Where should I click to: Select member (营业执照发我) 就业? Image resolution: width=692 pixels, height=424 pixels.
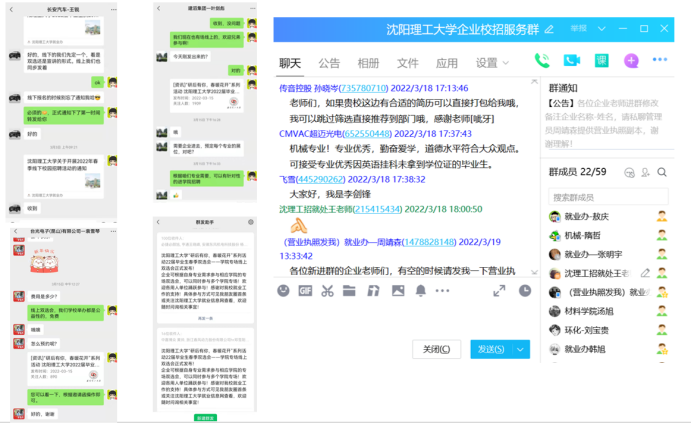(607, 292)
